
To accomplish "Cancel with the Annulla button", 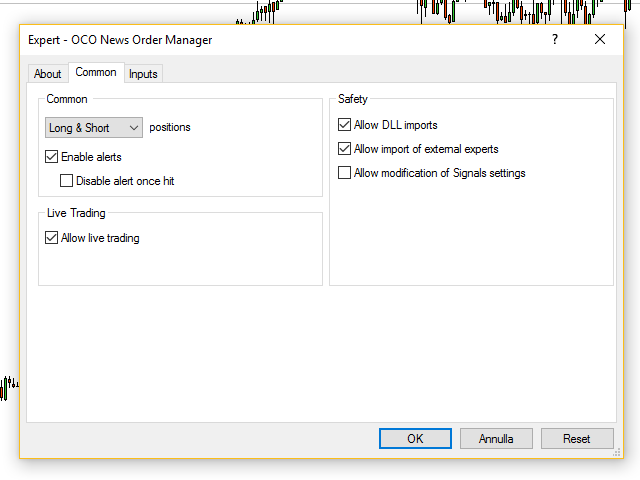I will pyautogui.click(x=496, y=438).
